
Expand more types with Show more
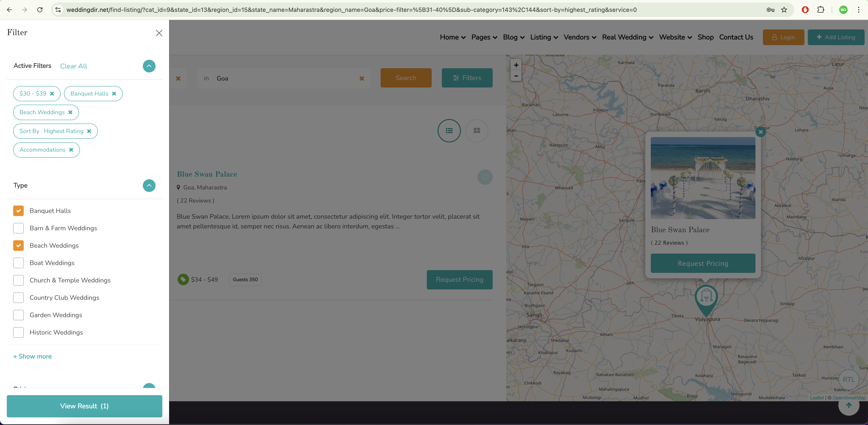[x=32, y=356]
